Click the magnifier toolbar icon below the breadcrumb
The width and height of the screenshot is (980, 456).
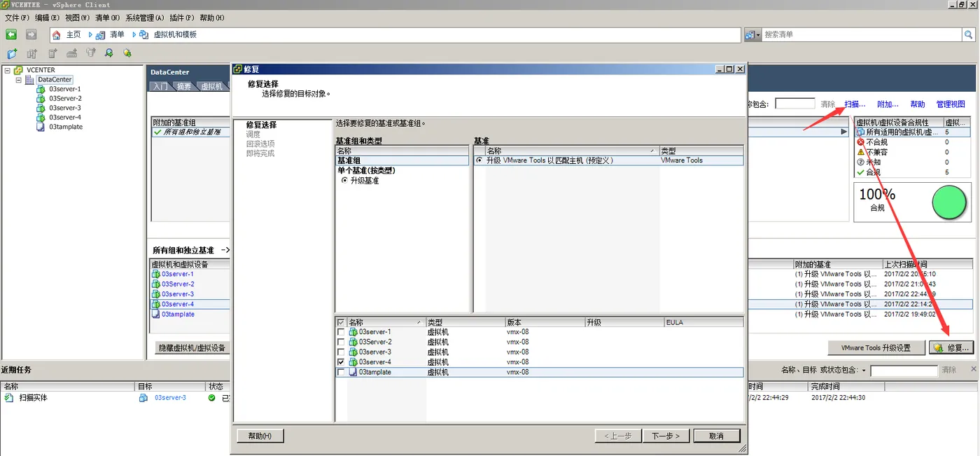coord(109,53)
